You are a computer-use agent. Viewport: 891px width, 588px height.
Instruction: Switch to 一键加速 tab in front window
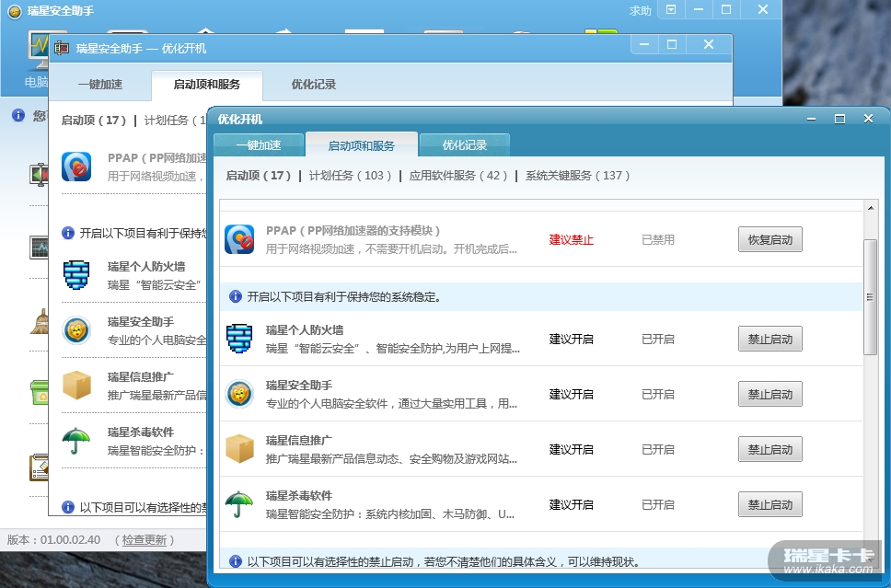[259, 144]
